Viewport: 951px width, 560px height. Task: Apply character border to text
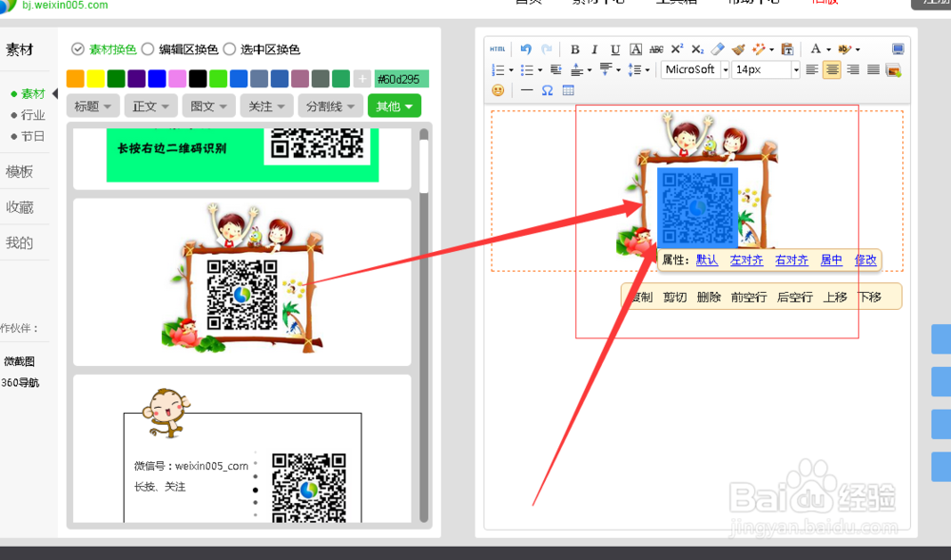coord(635,49)
